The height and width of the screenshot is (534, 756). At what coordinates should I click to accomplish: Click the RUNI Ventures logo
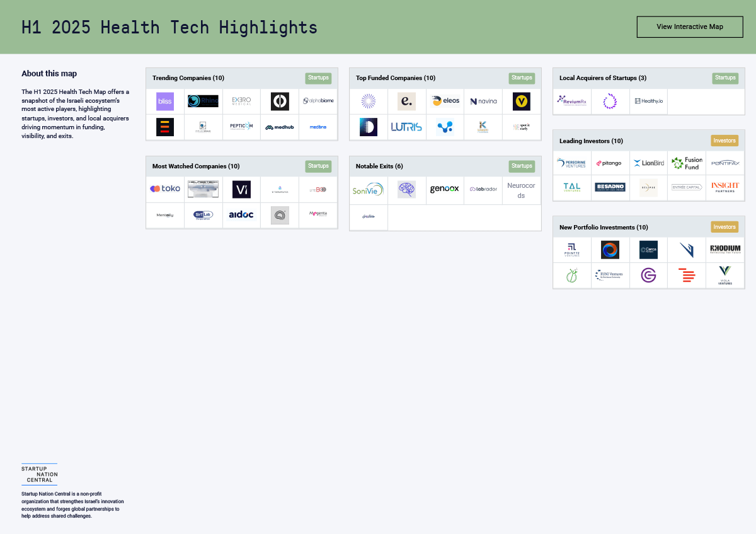pyautogui.click(x=610, y=275)
